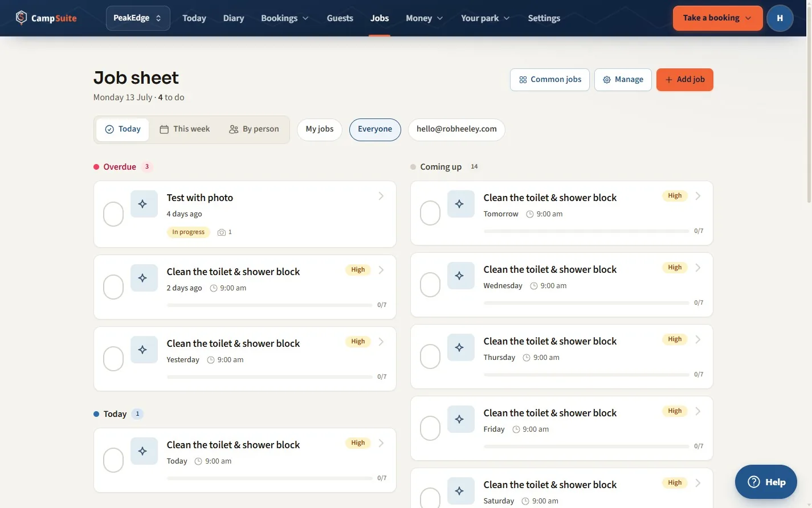
Task: Click the Manage button
Action: point(623,80)
